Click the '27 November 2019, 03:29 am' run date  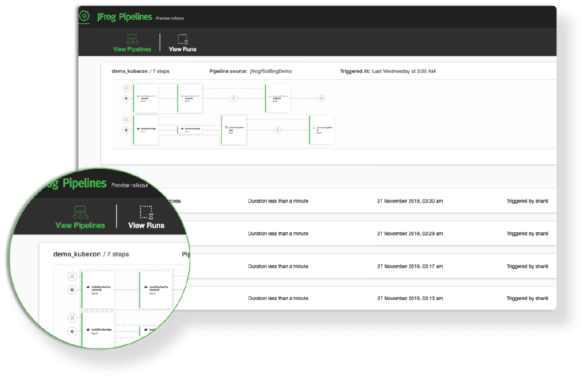(410, 234)
